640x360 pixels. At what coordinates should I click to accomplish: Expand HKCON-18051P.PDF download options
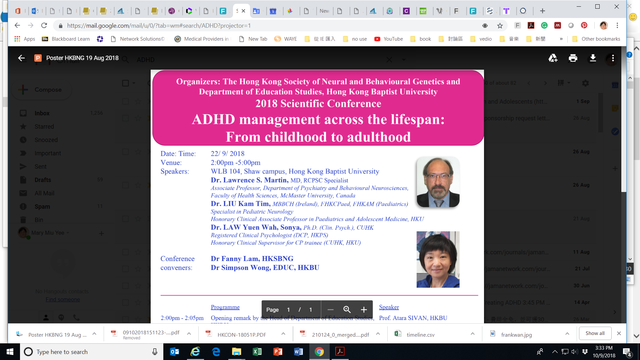click(x=283, y=334)
